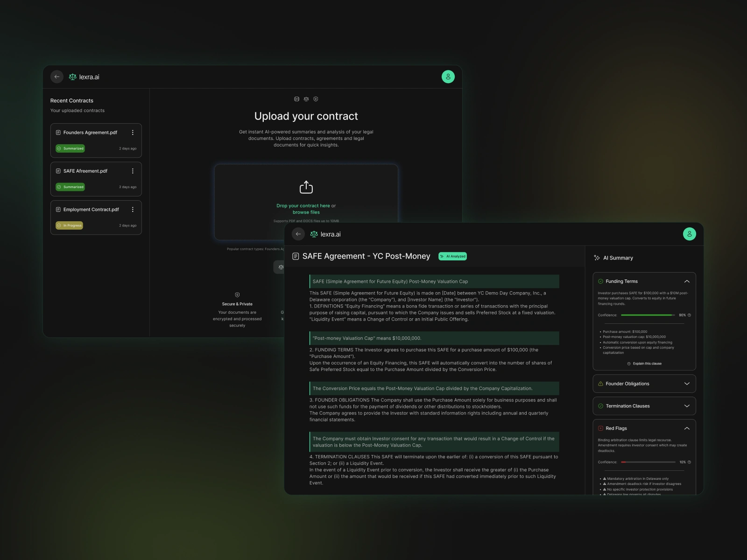The height and width of the screenshot is (560, 747).
Task: Click the dashed contract drop zone
Action: tap(306, 202)
